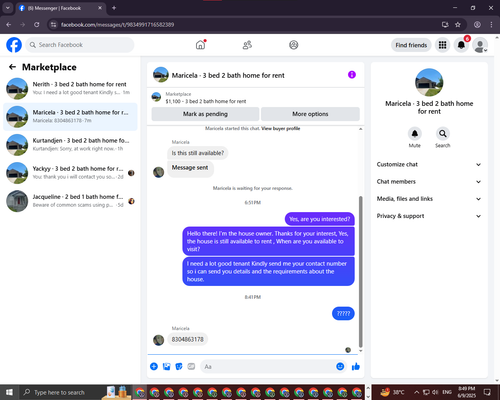The height and width of the screenshot is (400, 500).
Task: Click the 8304863178 message bubble
Action: click(187, 339)
